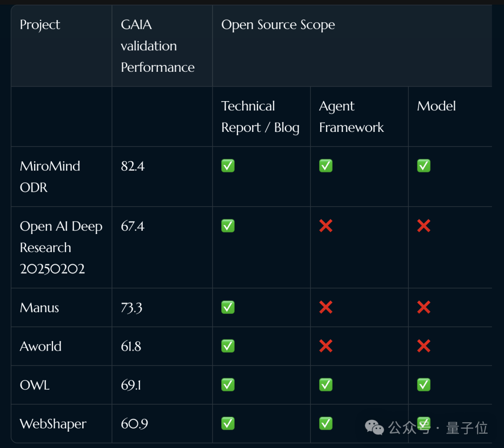Select the Manus project name
The image size is (504, 448).
[39, 308]
